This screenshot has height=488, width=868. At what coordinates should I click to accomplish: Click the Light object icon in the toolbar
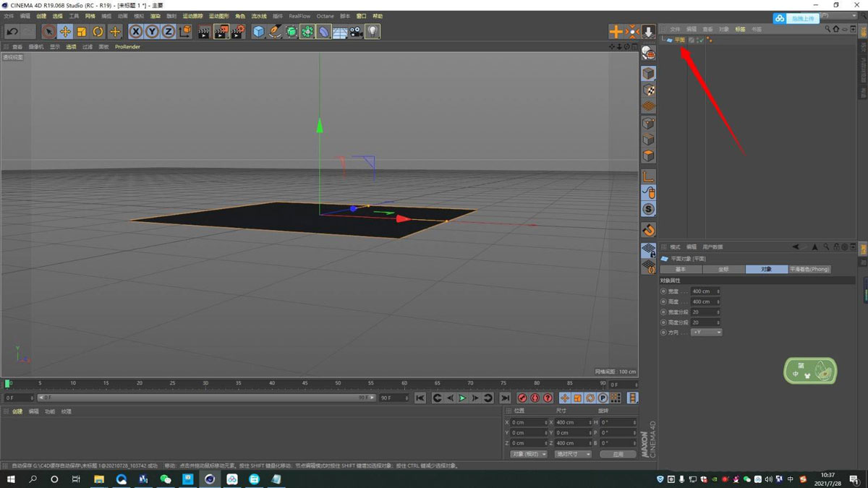[x=372, y=31]
